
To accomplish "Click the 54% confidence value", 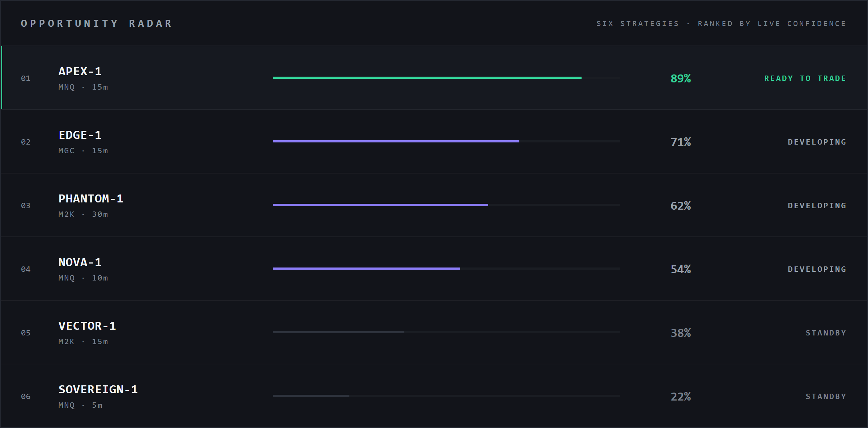I will click(x=681, y=269).
